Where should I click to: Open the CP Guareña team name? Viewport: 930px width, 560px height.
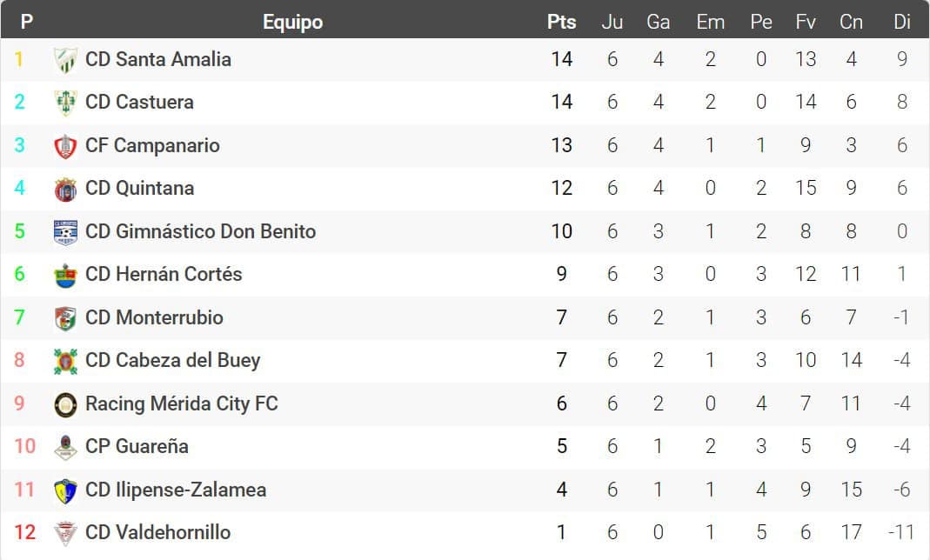pos(137,446)
